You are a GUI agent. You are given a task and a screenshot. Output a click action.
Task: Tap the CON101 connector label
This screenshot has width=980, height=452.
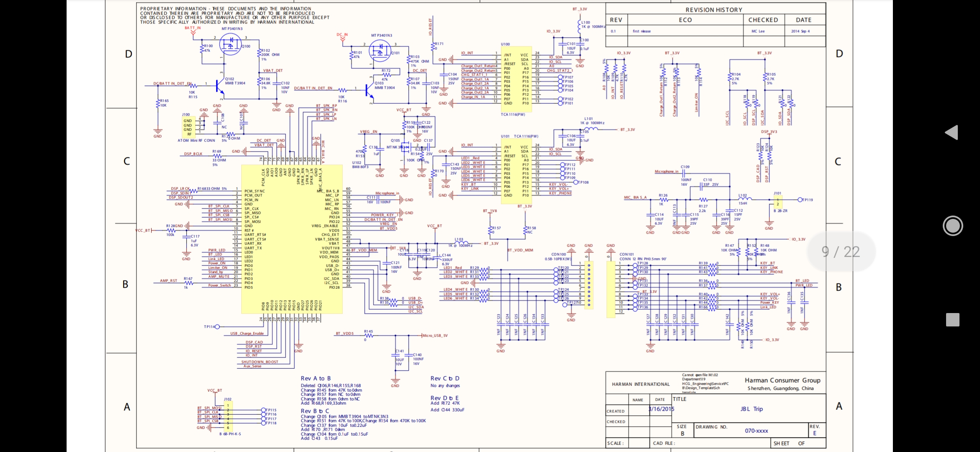coord(627,254)
